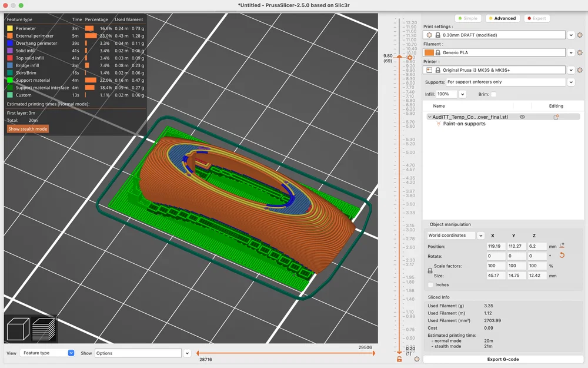Switch to the sliced layers preview icon
This screenshot has height=368, width=588.
[x=44, y=329]
